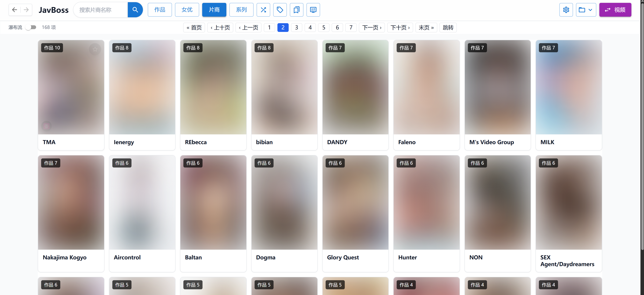The image size is (644, 295).
Task: Open the Dogma studio card
Action: click(284, 214)
